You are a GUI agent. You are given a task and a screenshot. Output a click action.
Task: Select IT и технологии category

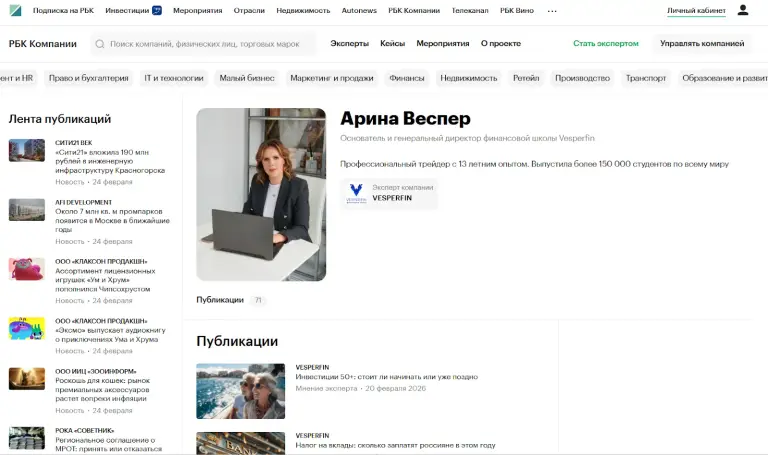point(174,78)
